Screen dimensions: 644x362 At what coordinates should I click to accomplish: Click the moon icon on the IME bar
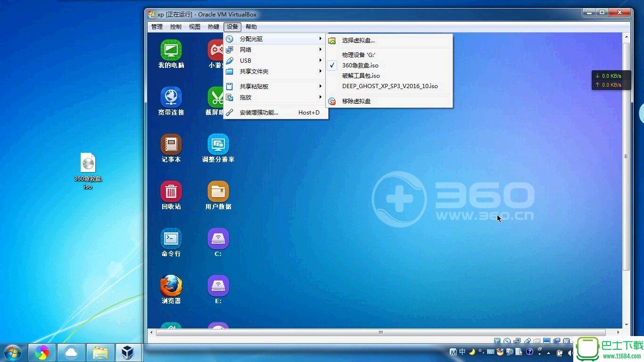tap(472, 352)
